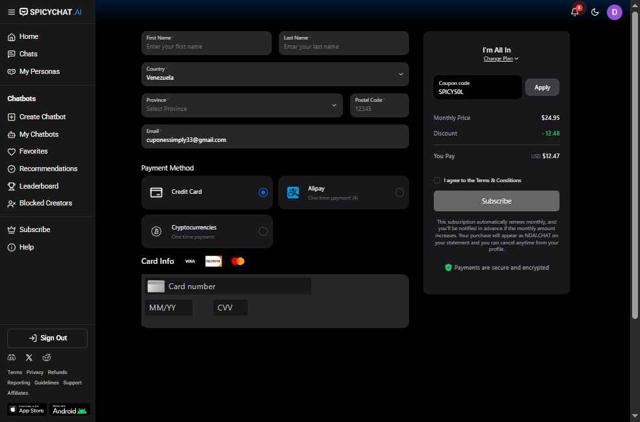Open the Reddit icon link

tap(47, 358)
